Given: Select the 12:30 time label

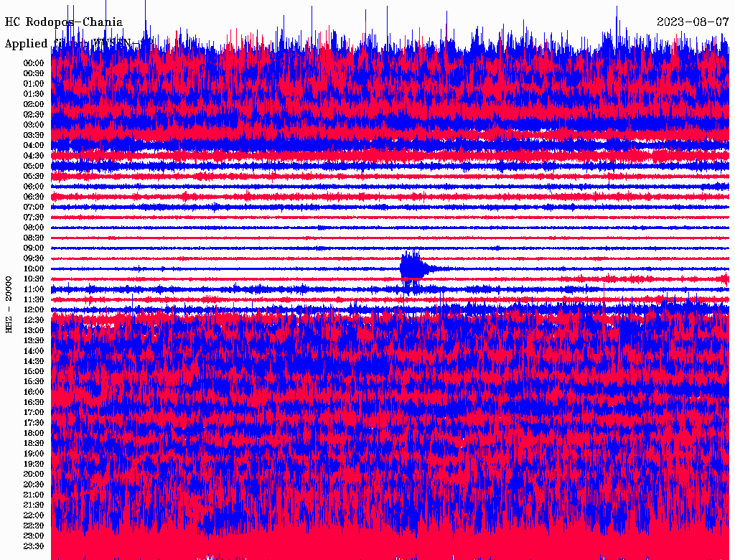Looking at the screenshot, I should tap(34, 320).
